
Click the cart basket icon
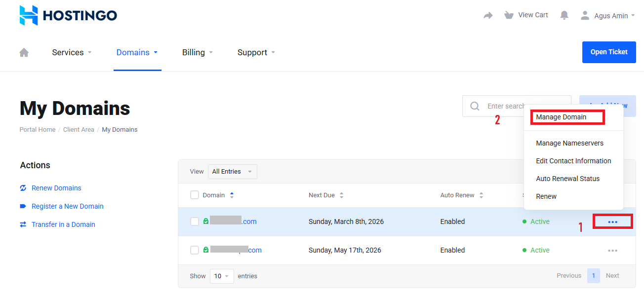509,15
